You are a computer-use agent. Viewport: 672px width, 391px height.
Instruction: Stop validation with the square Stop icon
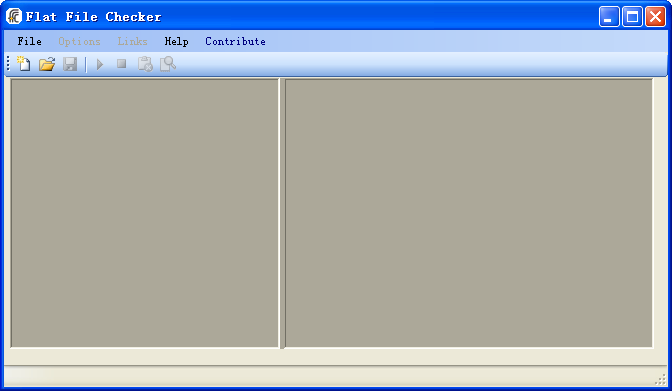pyautogui.click(x=122, y=64)
